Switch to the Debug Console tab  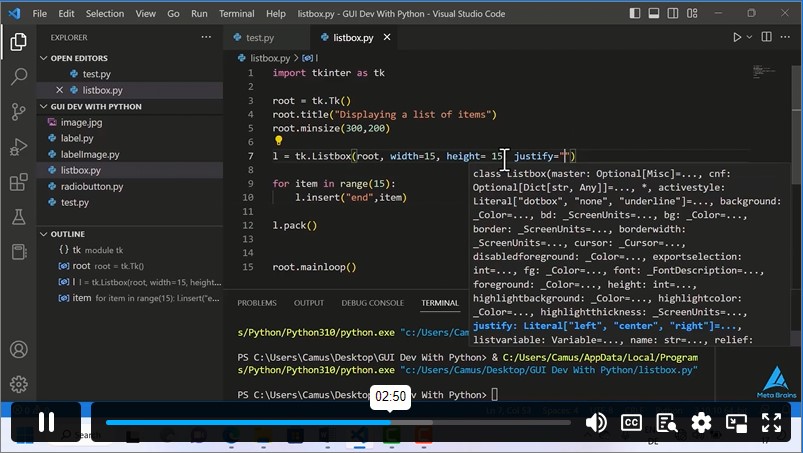click(x=372, y=303)
